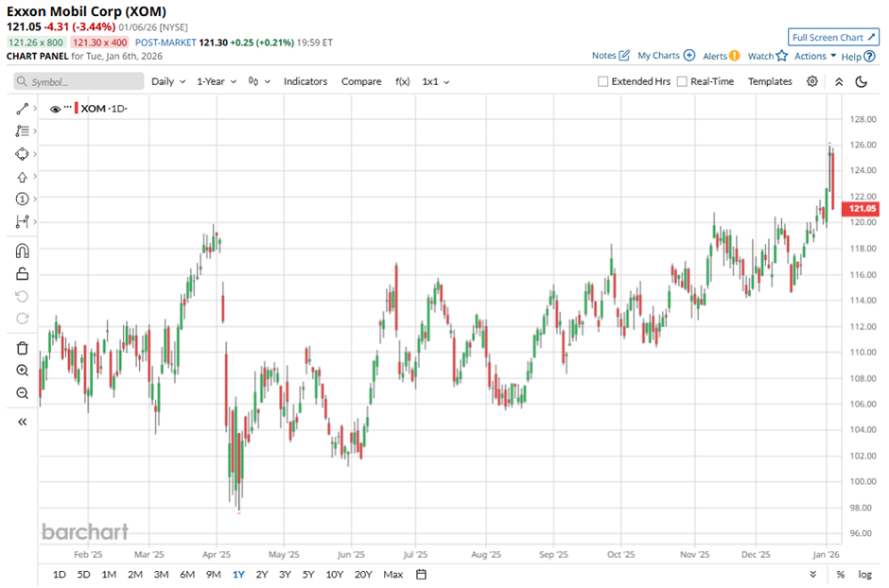
Task: Select the 1D time range
Action: point(59,575)
